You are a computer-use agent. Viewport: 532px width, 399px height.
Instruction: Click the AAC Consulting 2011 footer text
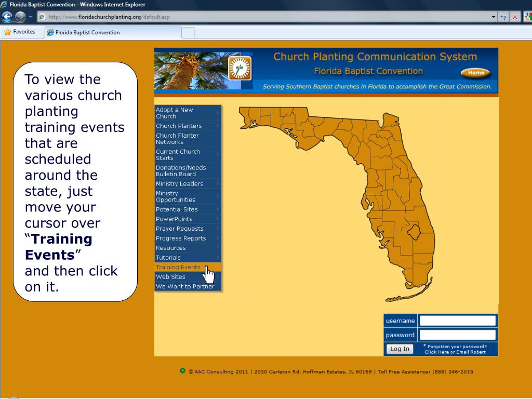(218, 371)
